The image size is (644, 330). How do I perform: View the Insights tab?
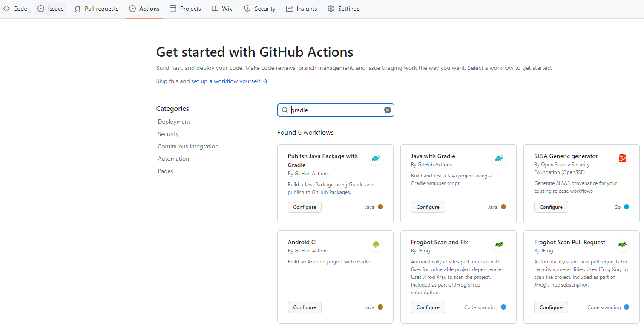[x=302, y=9]
